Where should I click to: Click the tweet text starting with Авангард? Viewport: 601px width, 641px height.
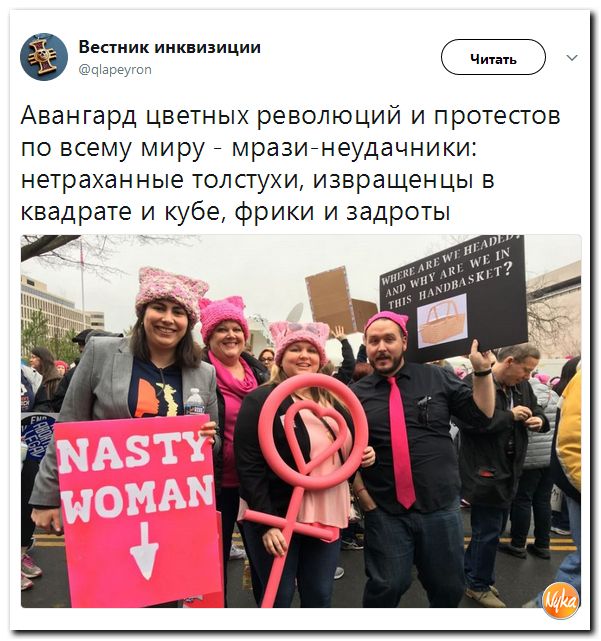[290, 163]
